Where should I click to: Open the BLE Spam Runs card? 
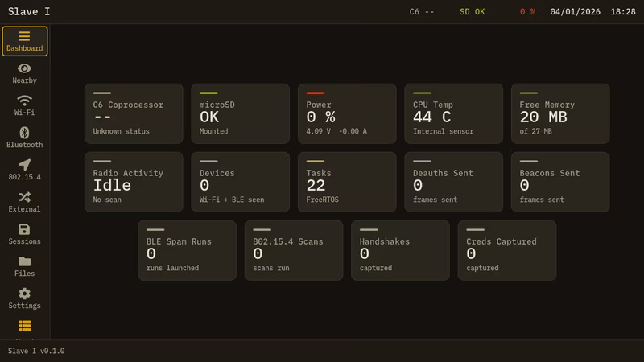(x=188, y=250)
